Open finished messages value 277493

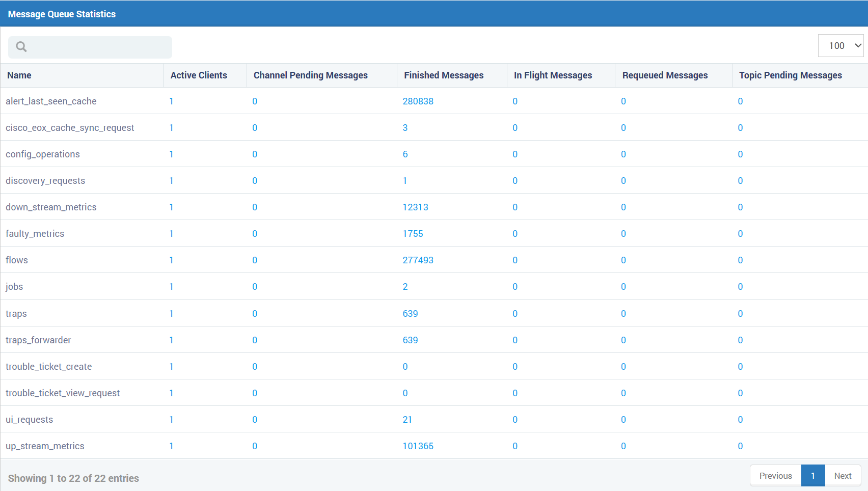418,260
